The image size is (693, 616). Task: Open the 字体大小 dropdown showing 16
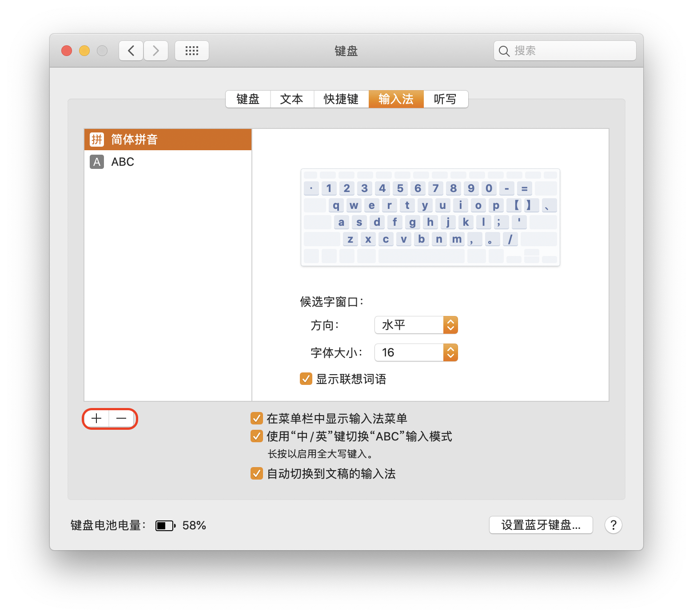416,352
